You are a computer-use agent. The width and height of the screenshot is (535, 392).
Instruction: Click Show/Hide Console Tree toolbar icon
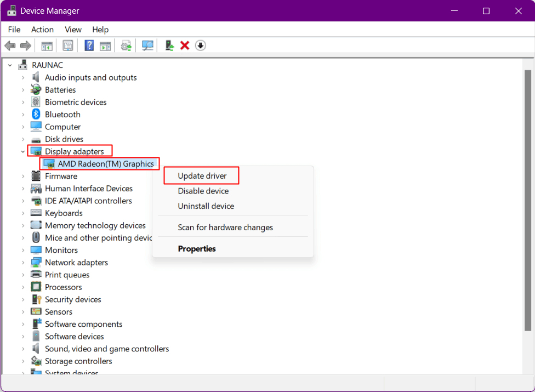coord(47,46)
